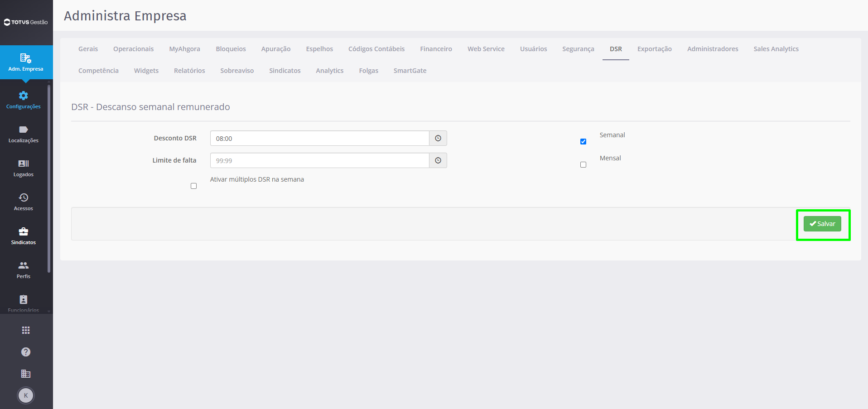Screen dimensions: 868x409
Task: Switch to the Operacionais tab
Action: point(133,49)
